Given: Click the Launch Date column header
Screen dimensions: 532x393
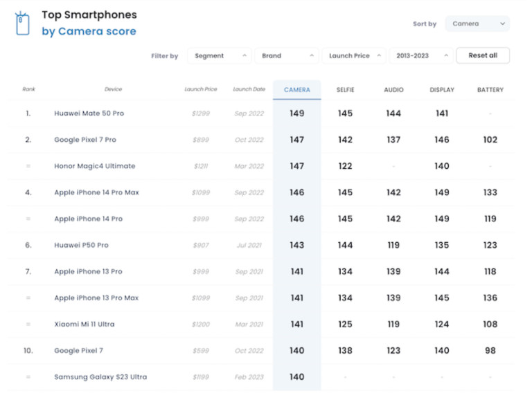Looking at the screenshot, I should (249, 89).
